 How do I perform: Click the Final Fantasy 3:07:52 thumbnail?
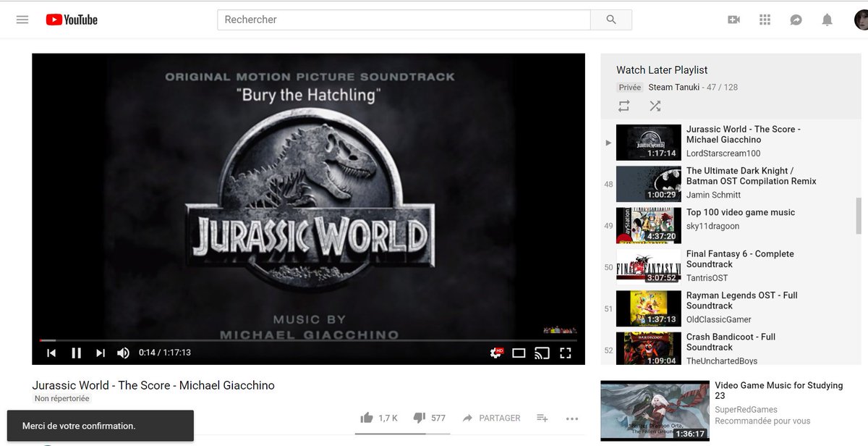click(649, 266)
